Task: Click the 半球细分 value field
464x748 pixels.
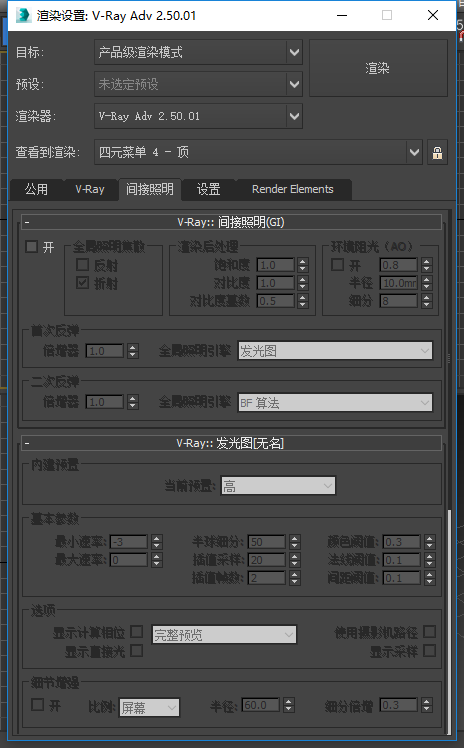Action: [x=267, y=542]
